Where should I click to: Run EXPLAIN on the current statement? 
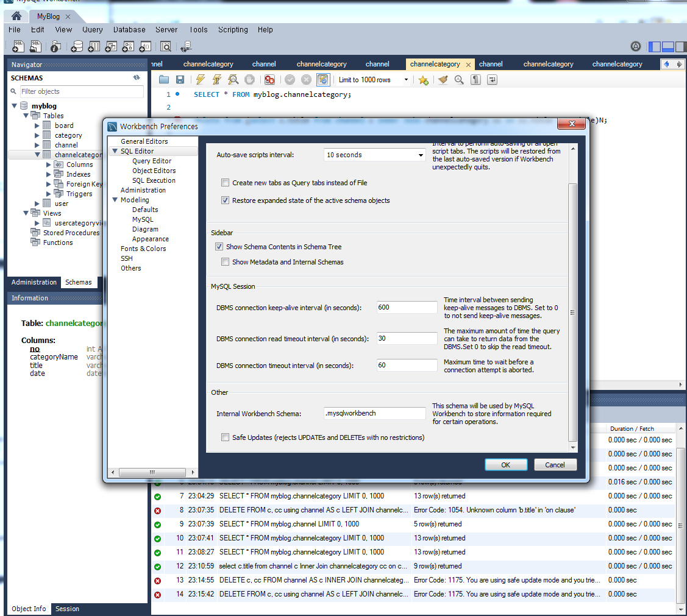coord(233,80)
